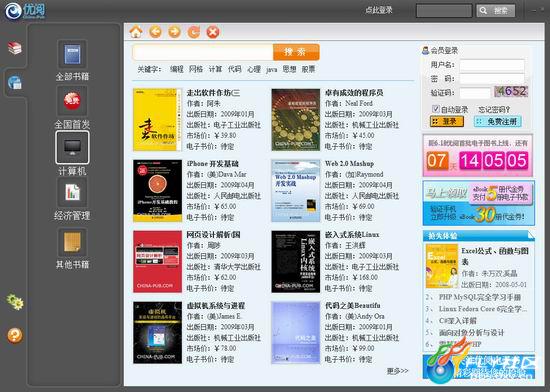Image resolution: width=550 pixels, height=392 pixels.
Task: Open settings with green gear icon
Action: [x=15, y=302]
